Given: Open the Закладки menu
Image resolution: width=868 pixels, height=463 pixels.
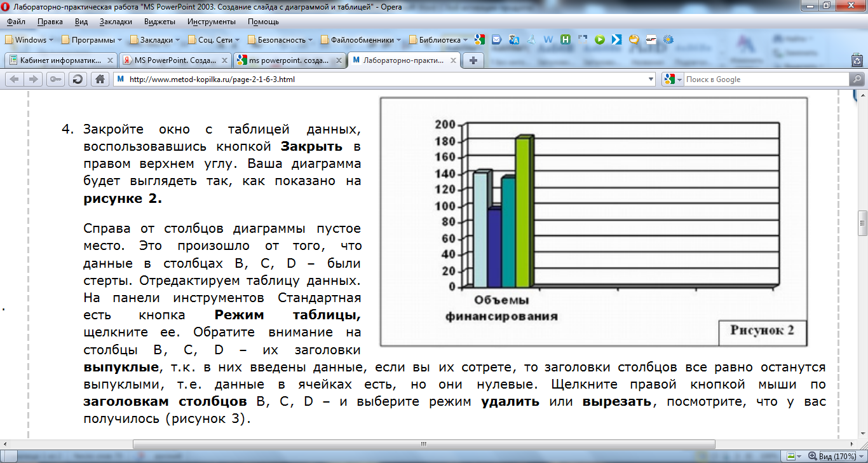Looking at the screenshot, I should point(116,22).
